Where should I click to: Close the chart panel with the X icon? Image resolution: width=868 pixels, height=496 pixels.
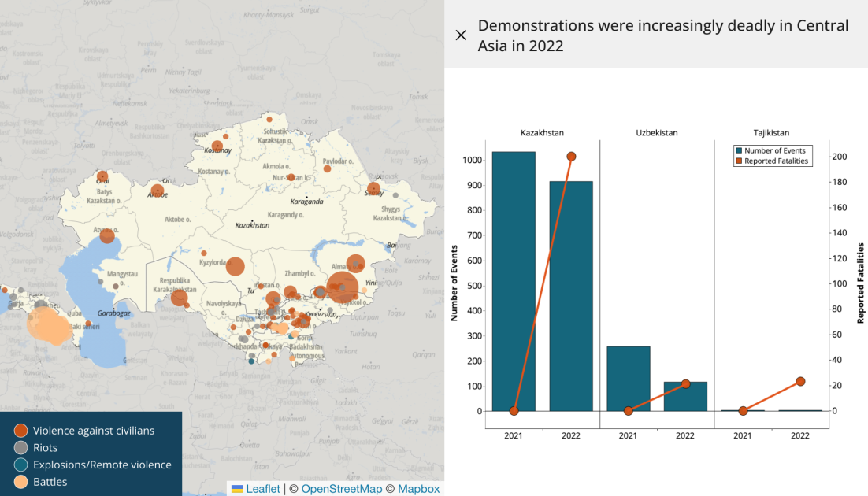[x=462, y=35]
